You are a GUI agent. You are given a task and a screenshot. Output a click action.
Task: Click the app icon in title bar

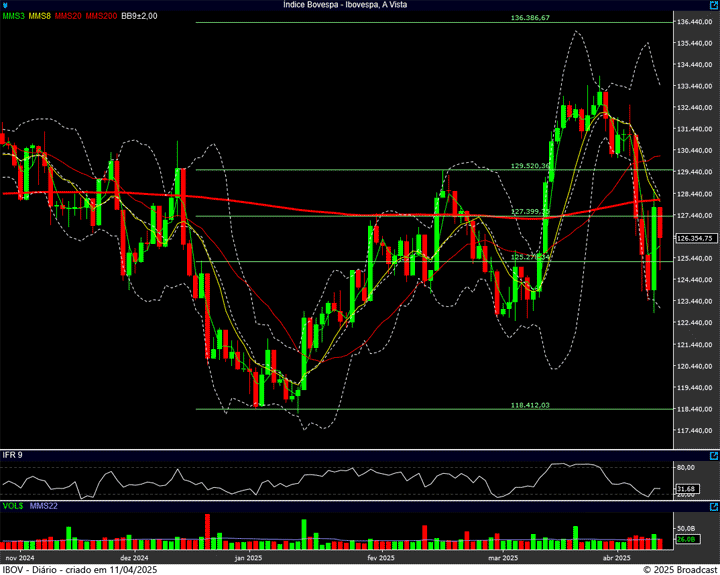(x=5, y=5)
